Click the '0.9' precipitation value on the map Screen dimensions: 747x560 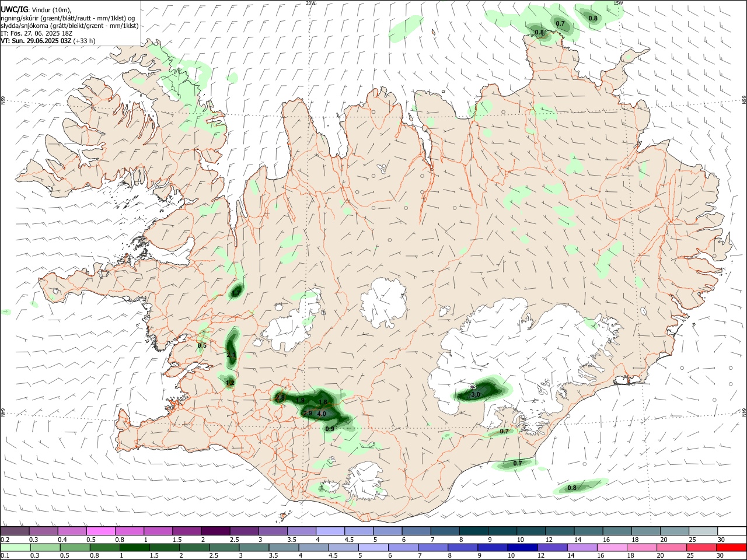click(329, 429)
